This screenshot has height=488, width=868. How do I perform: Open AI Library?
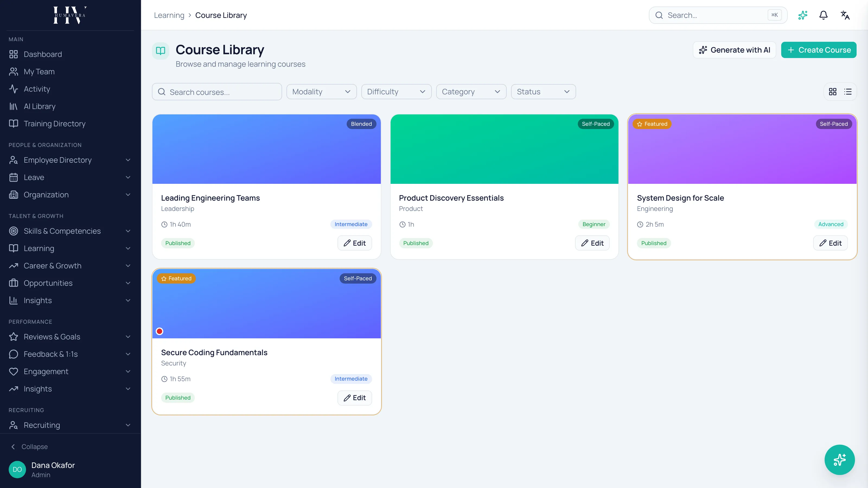(x=70, y=107)
